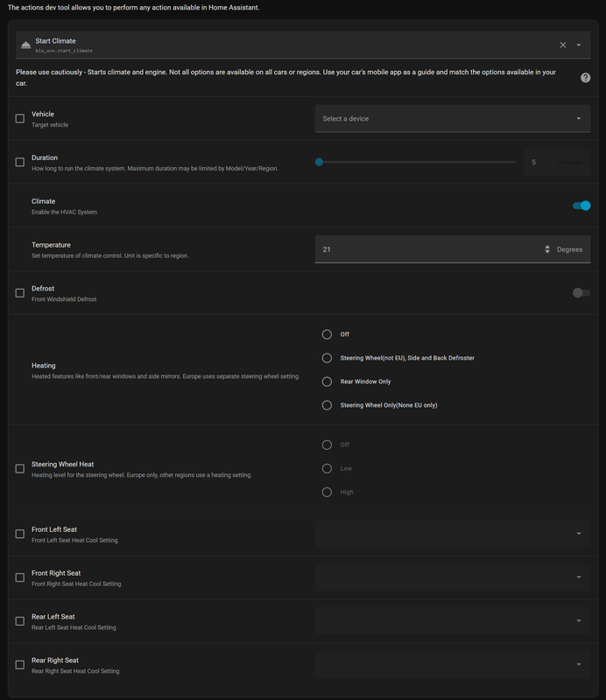Select the Off heating option

327,334
